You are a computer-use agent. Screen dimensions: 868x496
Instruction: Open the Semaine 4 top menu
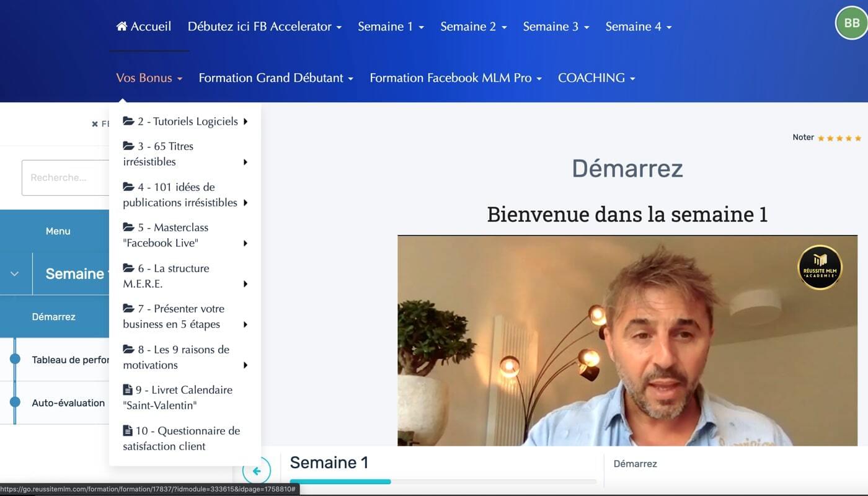click(639, 27)
